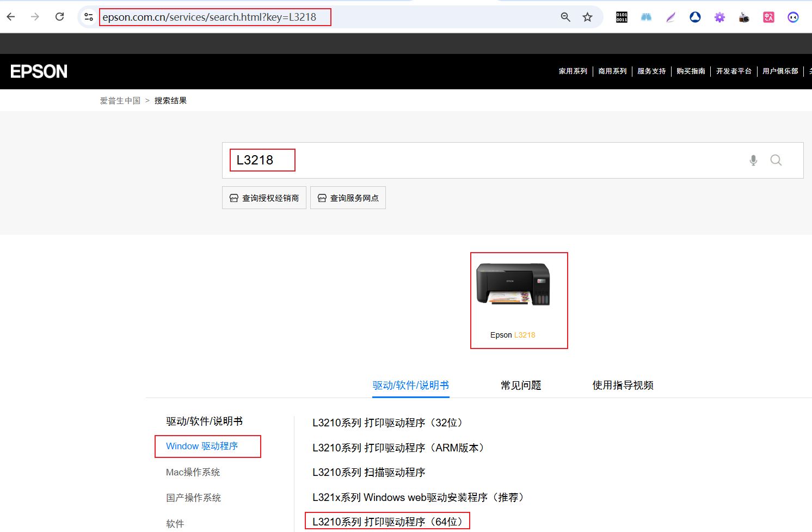Click the pink translate extension icon

coord(768,17)
